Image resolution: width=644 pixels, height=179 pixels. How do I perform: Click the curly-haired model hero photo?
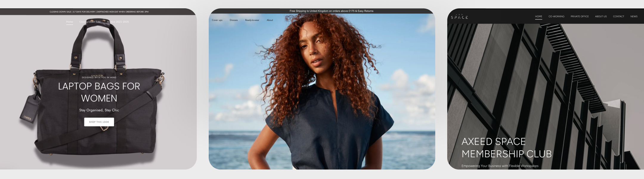pyautogui.click(x=322, y=92)
